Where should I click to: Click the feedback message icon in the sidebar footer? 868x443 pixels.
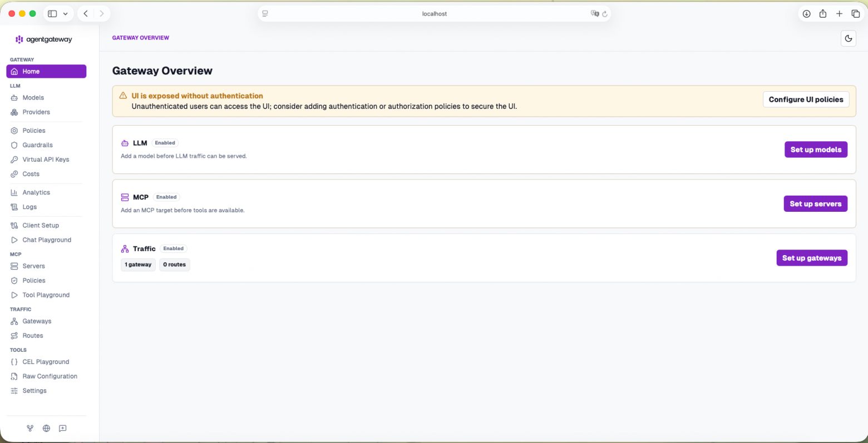(x=63, y=428)
